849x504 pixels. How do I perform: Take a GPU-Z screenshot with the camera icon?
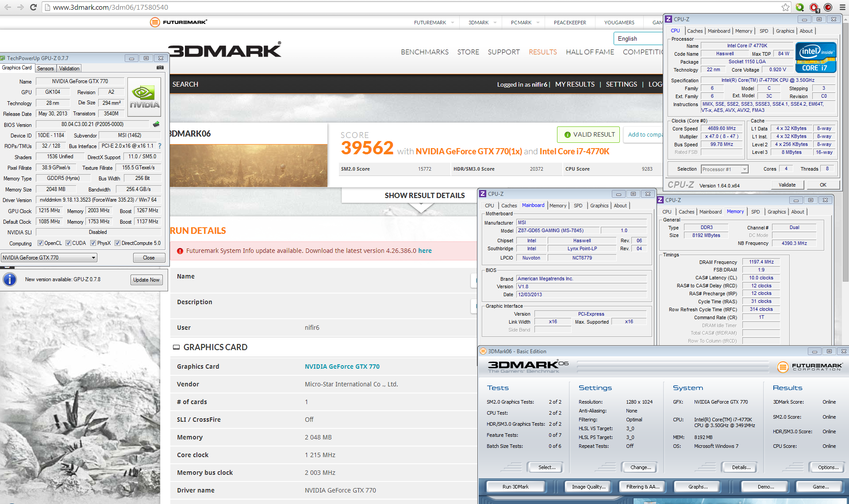point(160,68)
